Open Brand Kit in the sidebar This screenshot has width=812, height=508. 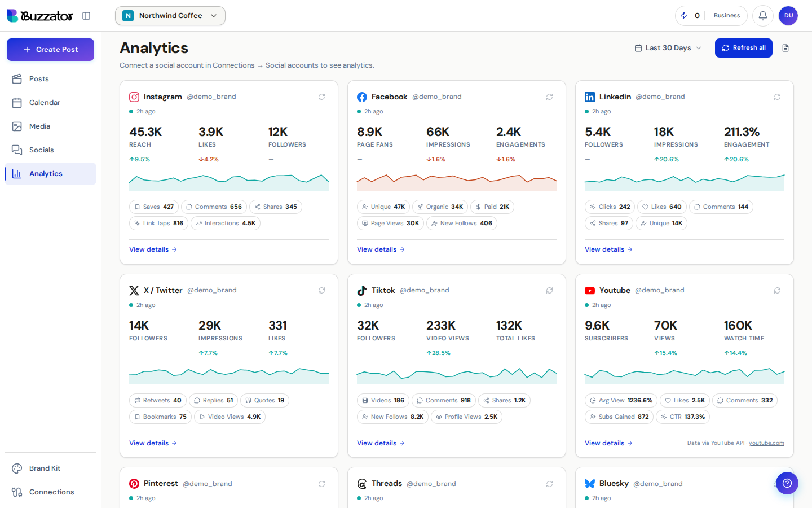[50, 468]
